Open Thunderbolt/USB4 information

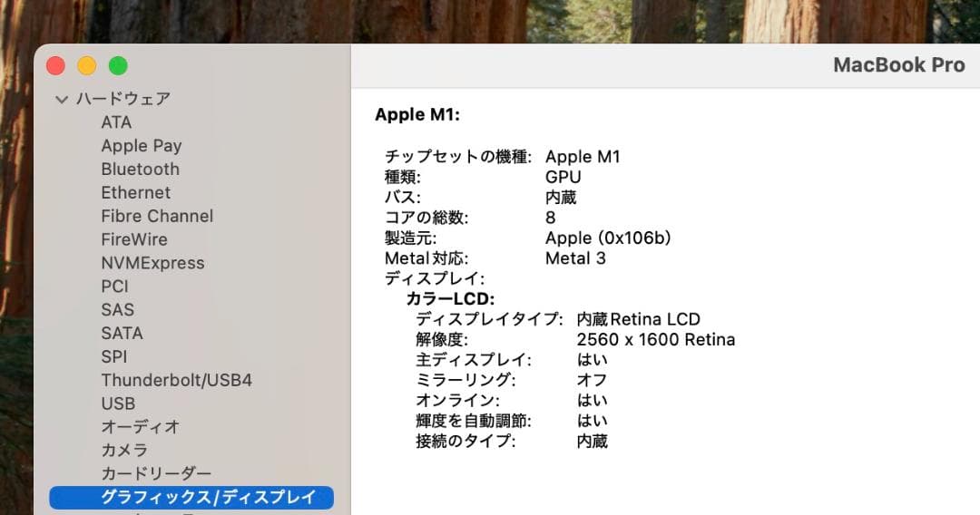coord(176,380)
